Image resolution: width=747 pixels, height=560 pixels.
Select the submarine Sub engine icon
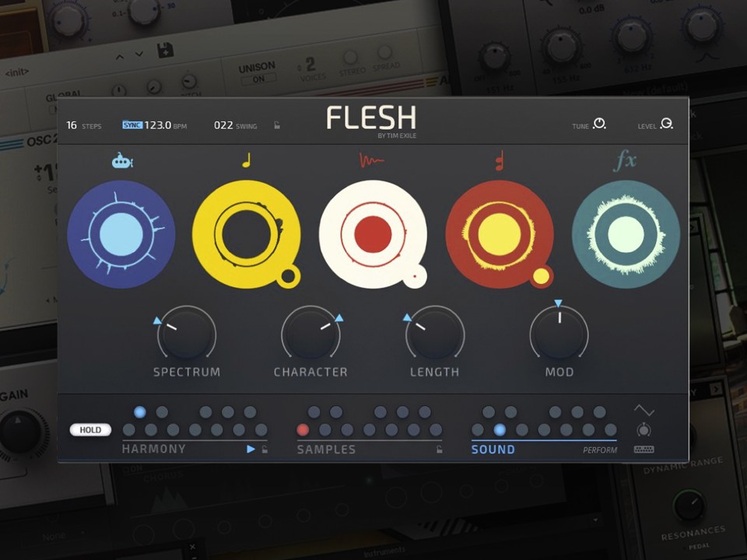point(122,161)
